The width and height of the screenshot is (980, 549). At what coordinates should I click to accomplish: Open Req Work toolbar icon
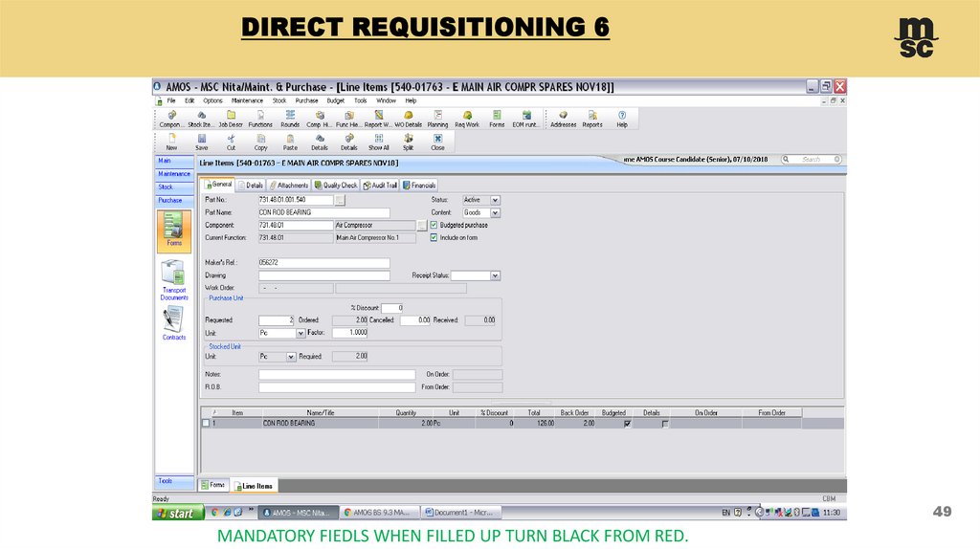(x=467, y=119)
